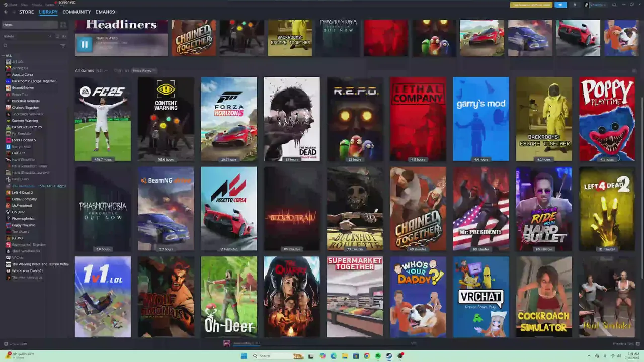Click the yellow notice banner

[531, 5]
